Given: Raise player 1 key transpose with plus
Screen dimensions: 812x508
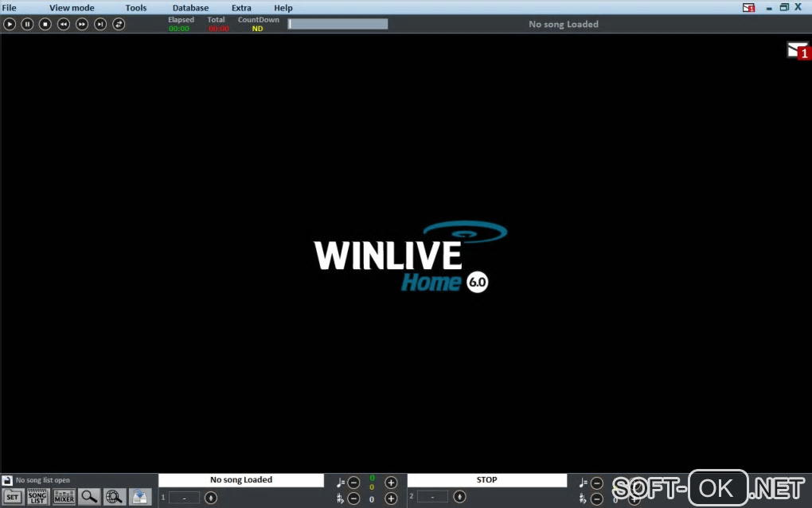Looking at the screenshot, I should coord(391,498).
